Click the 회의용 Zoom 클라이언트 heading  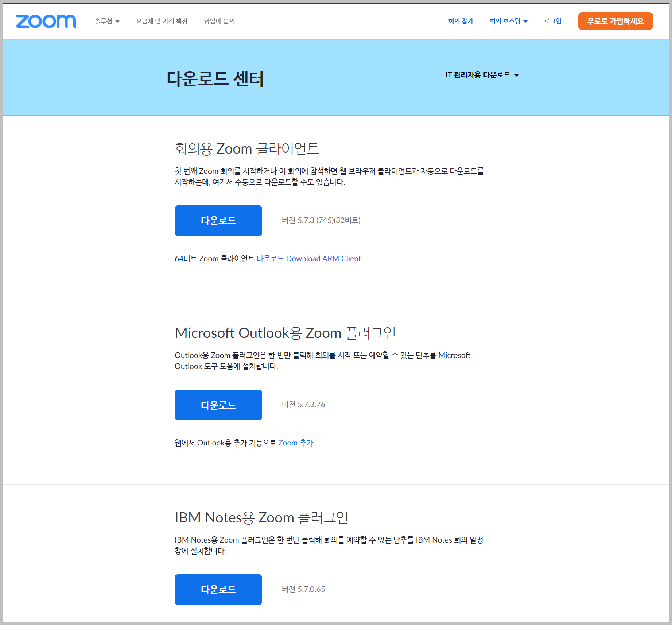247,149
